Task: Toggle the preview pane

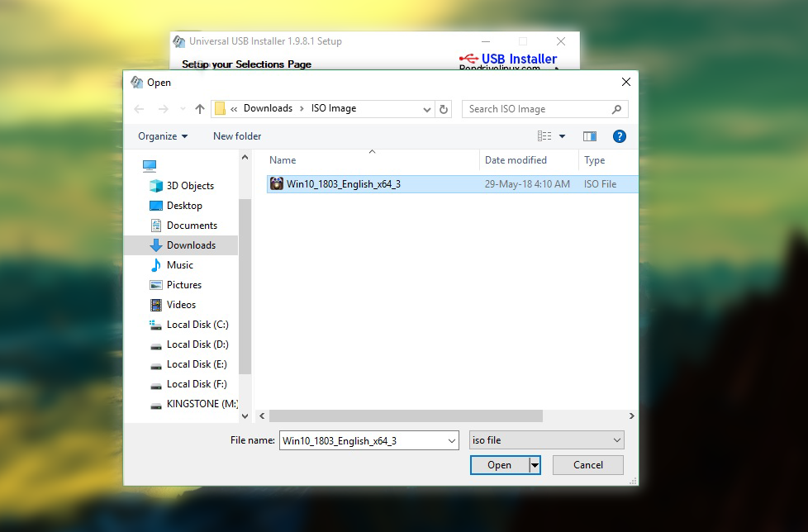Action: 590,136
